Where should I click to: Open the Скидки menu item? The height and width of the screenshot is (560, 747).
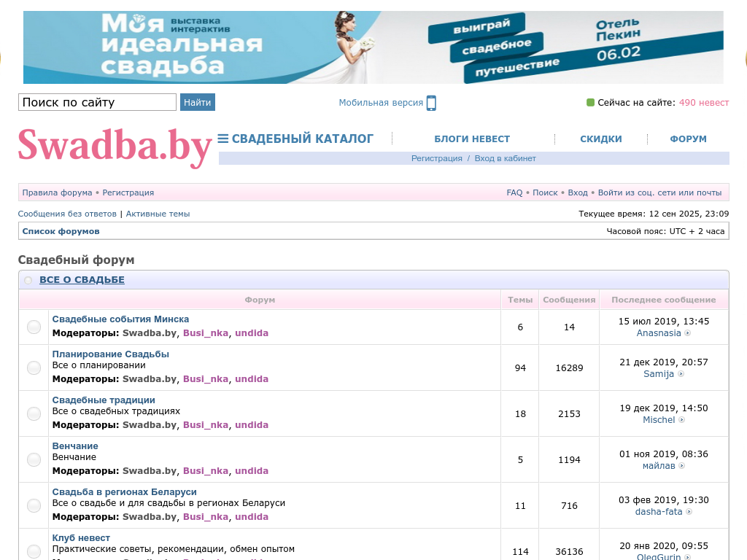tap(600, 139)
